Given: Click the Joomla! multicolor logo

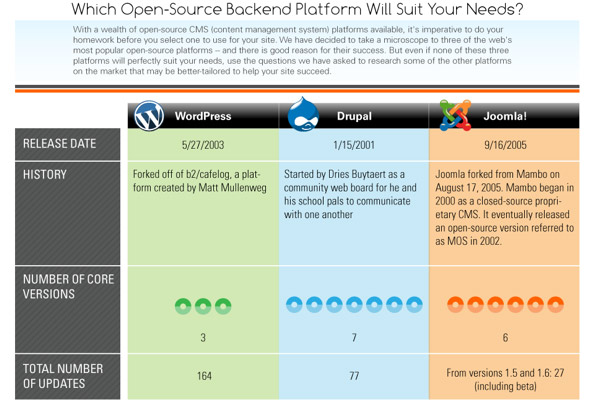Looking at the screenshot, I should coord(455,115).
